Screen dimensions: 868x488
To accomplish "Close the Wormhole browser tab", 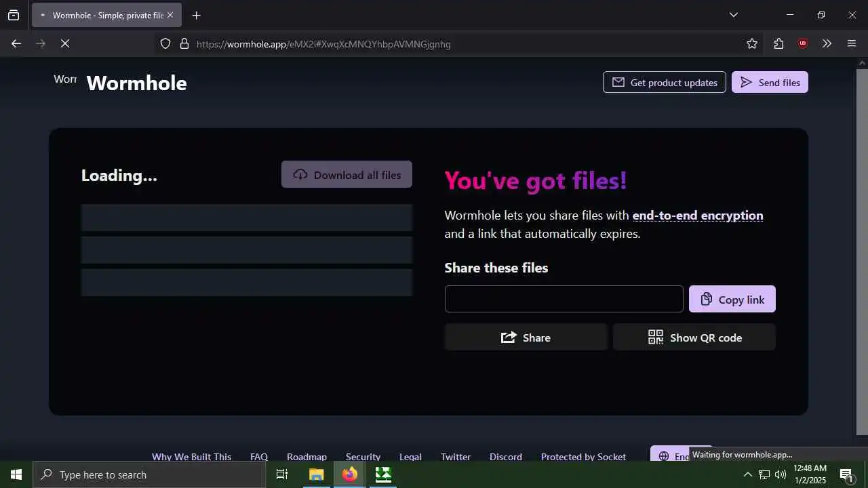I will (170, 15).
